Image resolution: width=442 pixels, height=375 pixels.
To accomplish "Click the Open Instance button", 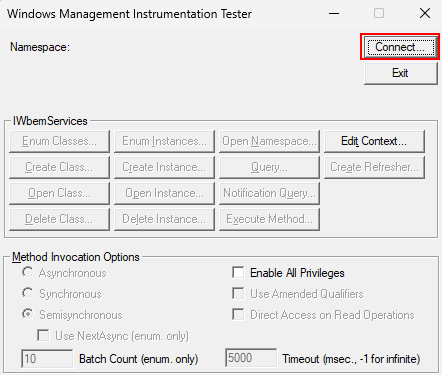I will click(x=164, y=193).
